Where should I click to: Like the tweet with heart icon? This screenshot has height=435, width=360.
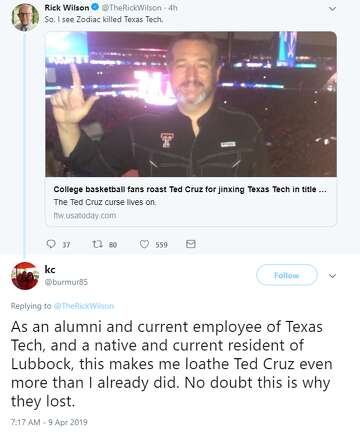point(144,244)
